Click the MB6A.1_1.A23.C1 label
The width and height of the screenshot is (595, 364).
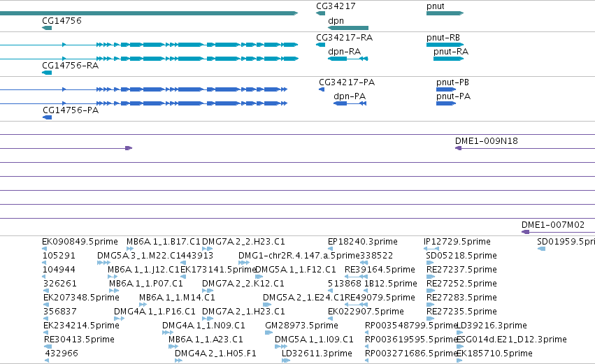206,340
